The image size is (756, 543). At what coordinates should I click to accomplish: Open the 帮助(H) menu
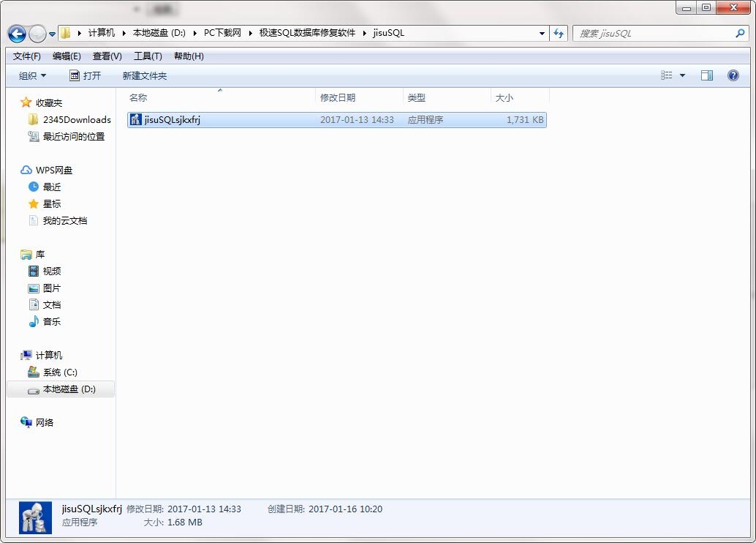189,56
